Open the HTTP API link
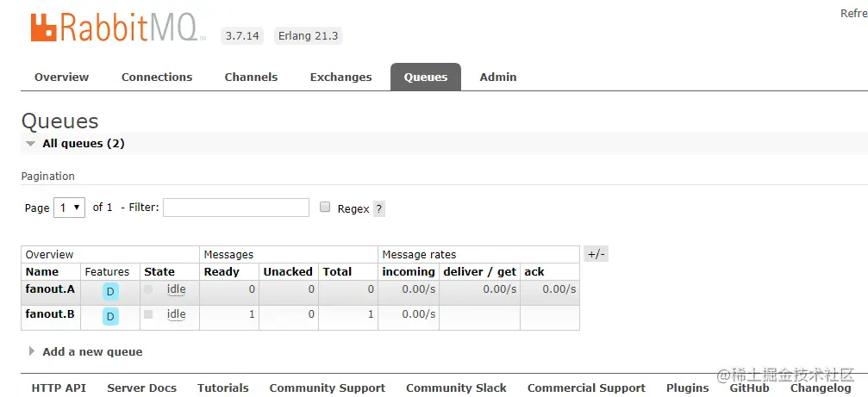Screen dimensions: 868x397 [x=59, y=388]
